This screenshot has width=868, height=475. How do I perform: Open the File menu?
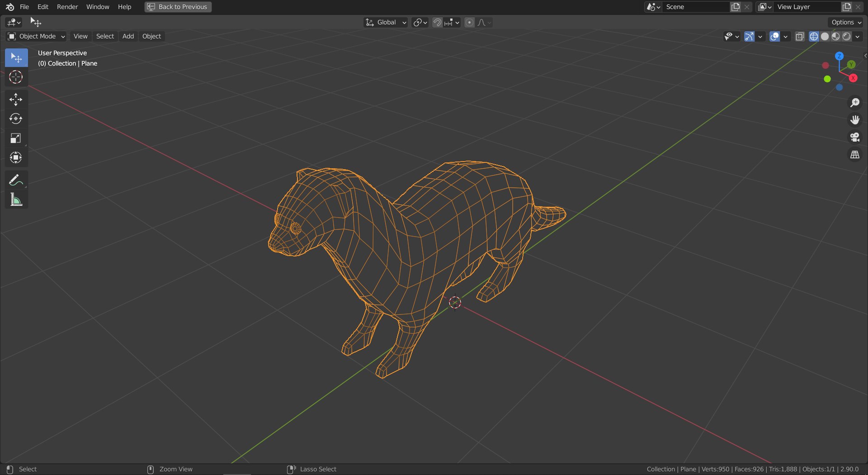pos(24,7)
